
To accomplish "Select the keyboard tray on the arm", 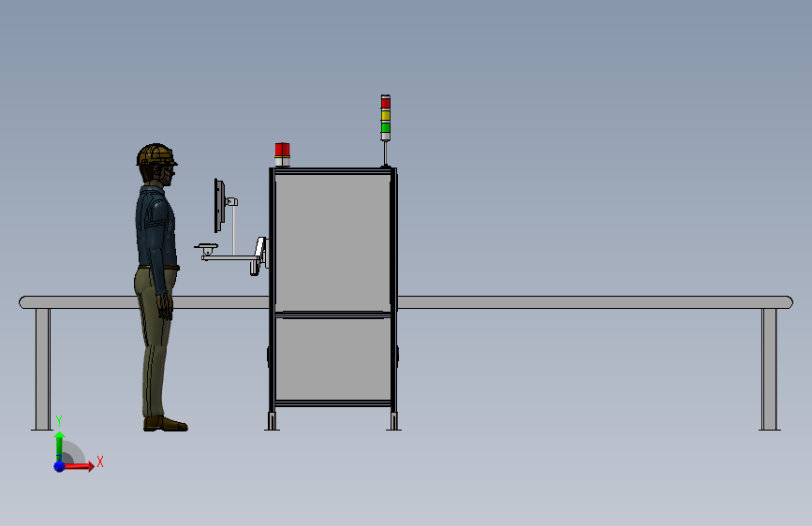I will pos(206,247).
